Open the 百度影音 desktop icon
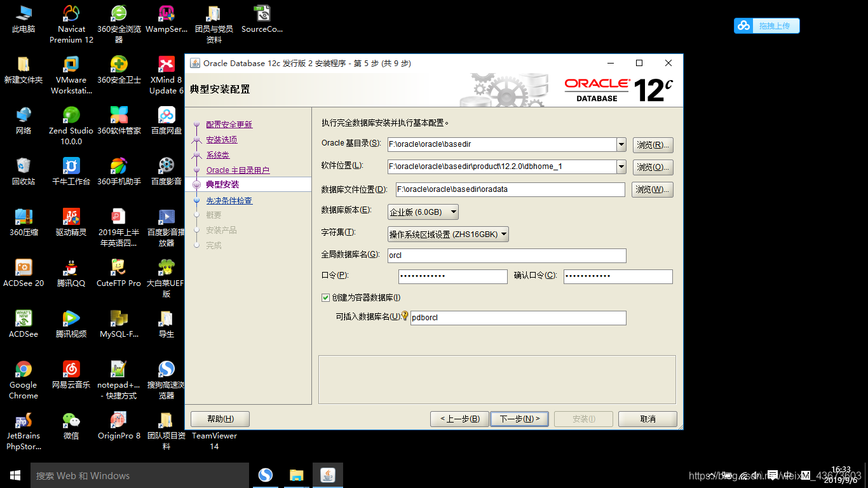This screenshot has height=488, width=868. (166, 172)
